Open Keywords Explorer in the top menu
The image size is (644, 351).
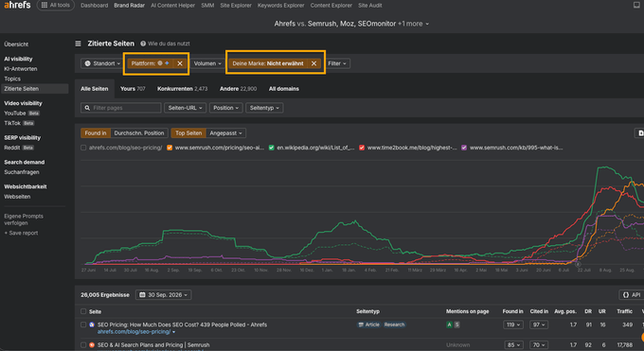click(x=281, y=6)
